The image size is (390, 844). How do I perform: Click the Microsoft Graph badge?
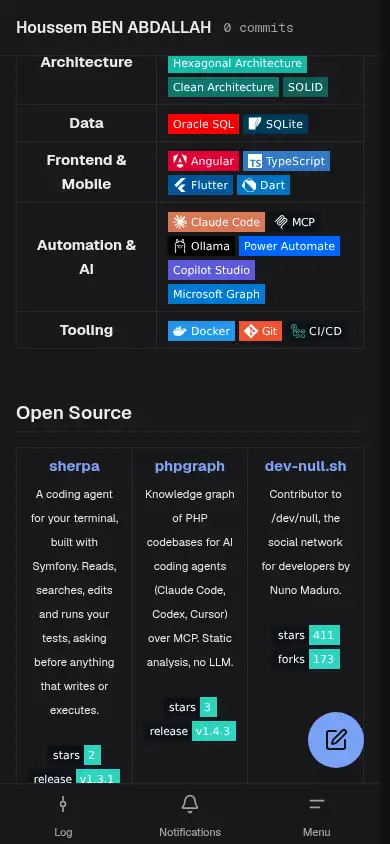pyautogui.click(x=216, y=294)
